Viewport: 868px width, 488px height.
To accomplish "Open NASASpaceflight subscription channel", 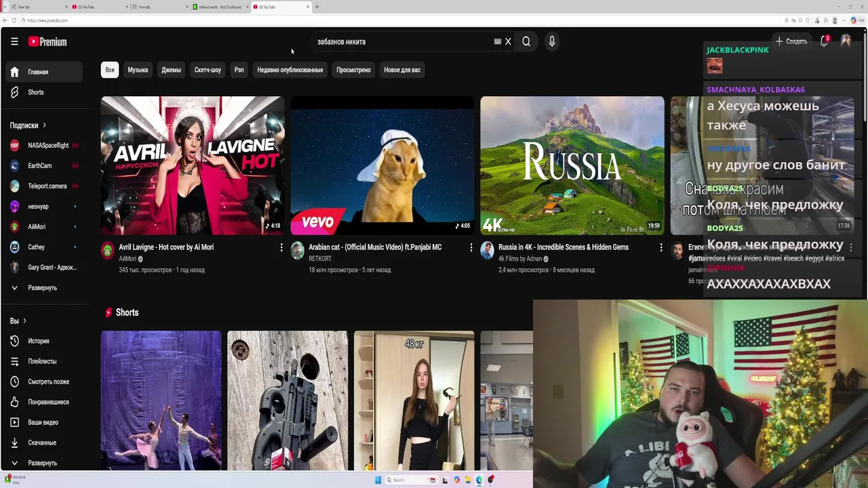I will [43, 145].
